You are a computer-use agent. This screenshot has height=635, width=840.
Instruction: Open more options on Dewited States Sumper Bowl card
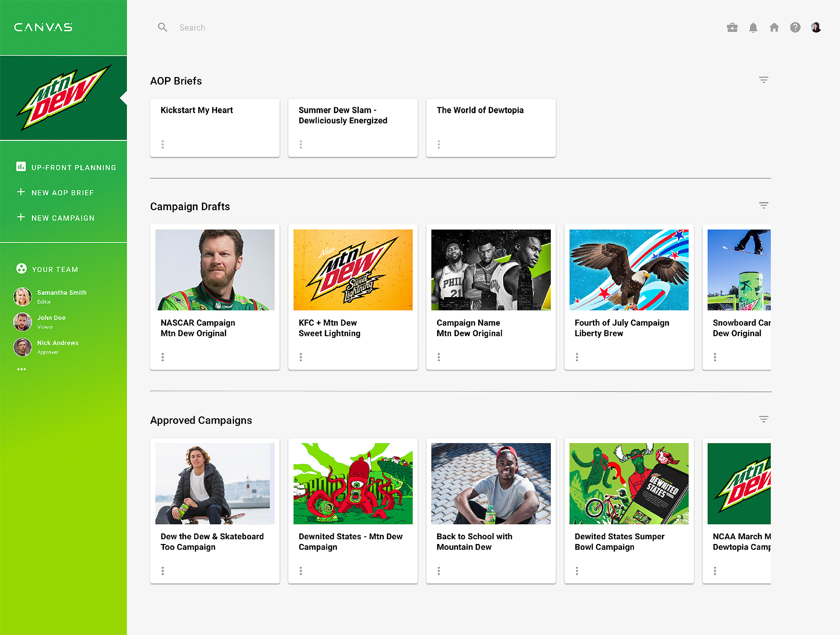click(x=577, y=571)
